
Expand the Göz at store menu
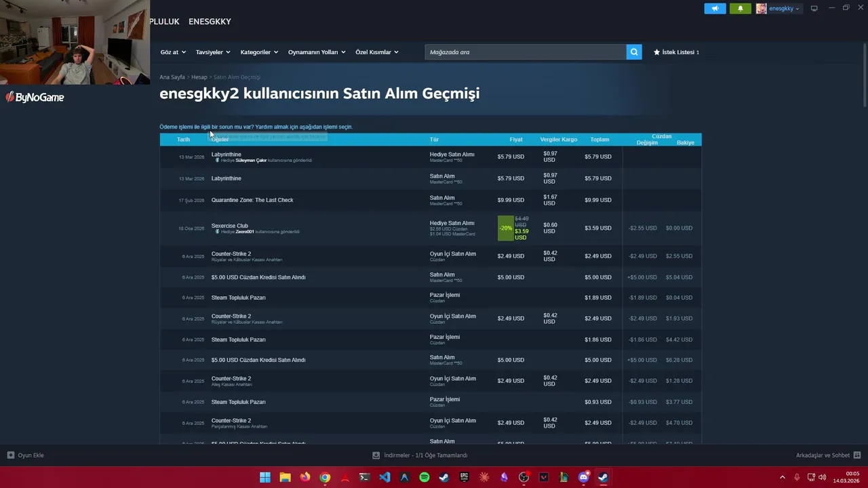[x=173, y=52]
